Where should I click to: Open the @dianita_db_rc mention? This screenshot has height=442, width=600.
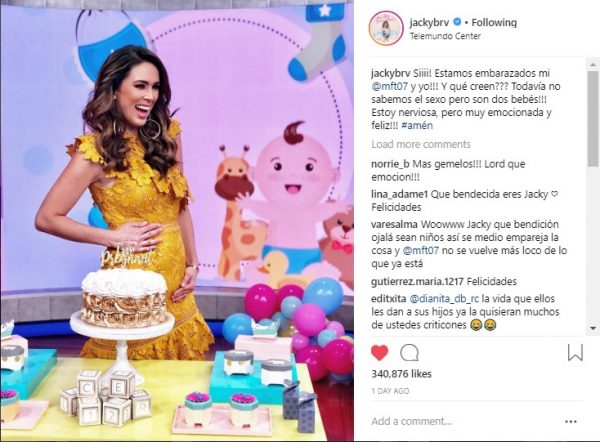444,298
